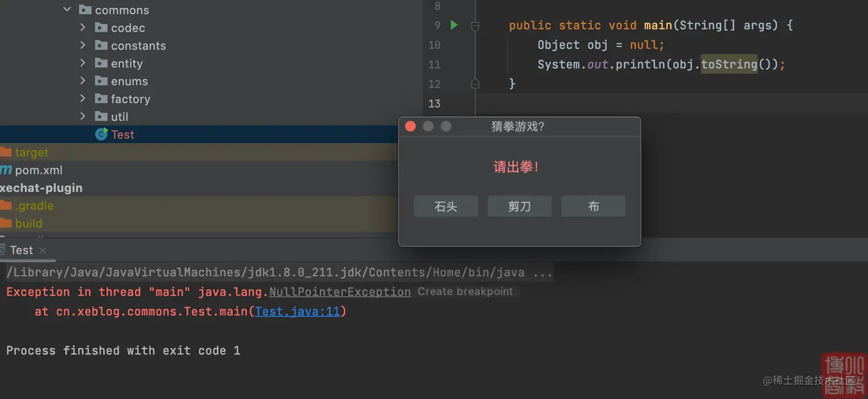Open the NullPointerException link in console

[340, 292]
